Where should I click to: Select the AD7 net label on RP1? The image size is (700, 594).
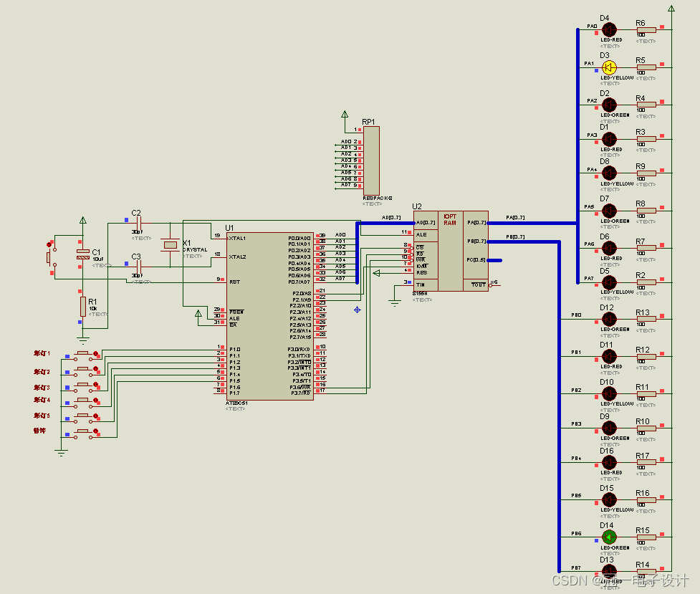tap(346, 184)
